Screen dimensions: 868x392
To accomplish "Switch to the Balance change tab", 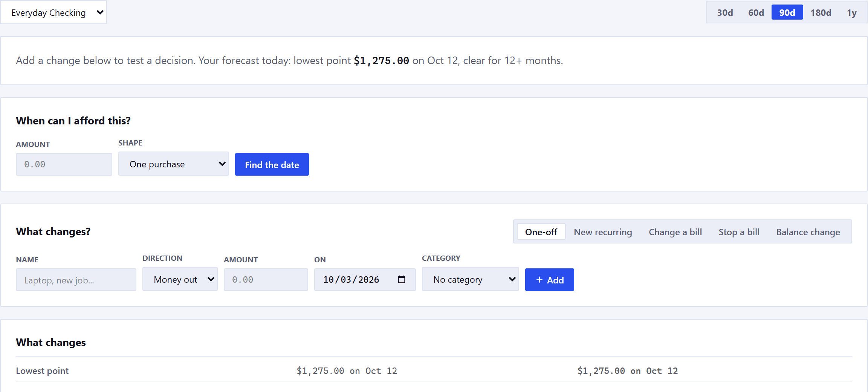I will pos(808,232).
